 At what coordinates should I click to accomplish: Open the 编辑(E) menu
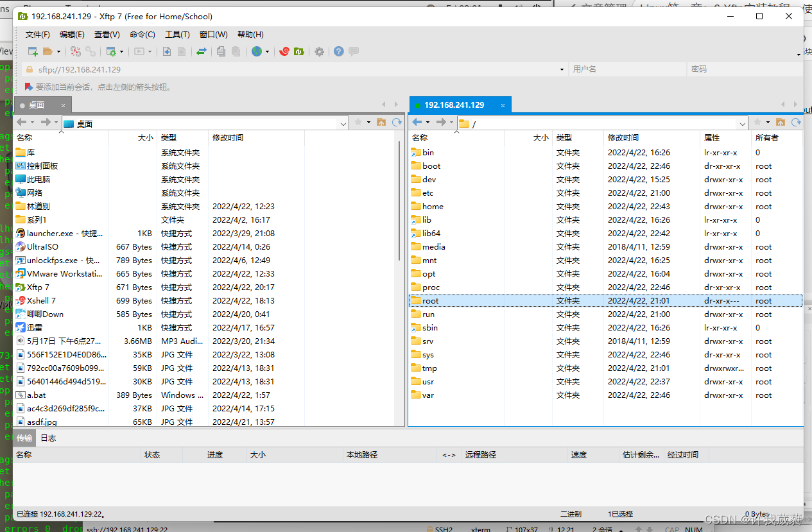tap(72, 35)
